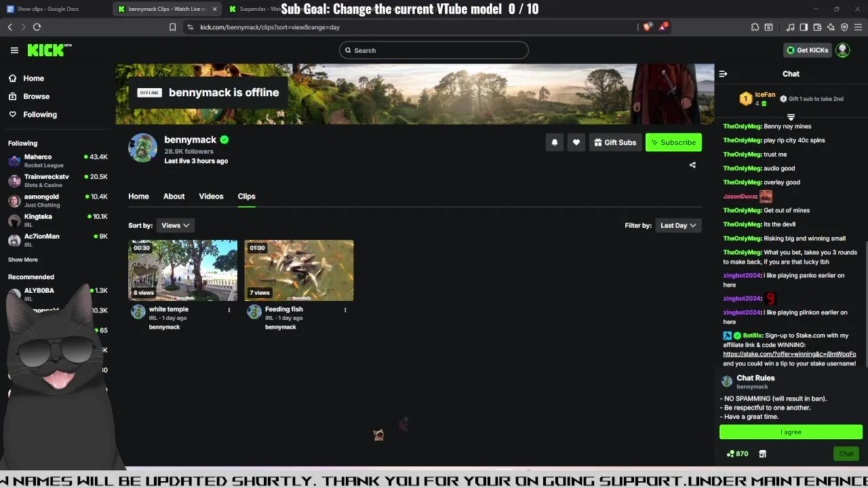Collapse the chat panel with arrow icon
This screenshot has height=488, width=868.
723,74
